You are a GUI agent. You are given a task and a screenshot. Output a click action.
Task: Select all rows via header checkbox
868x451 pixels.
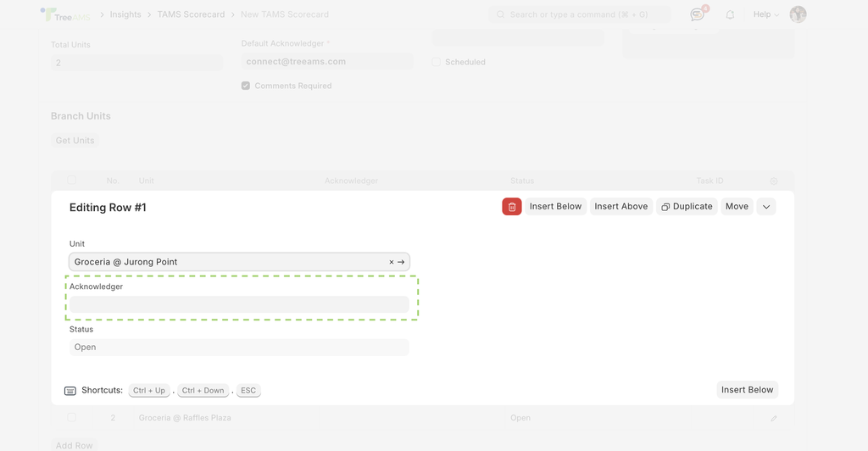click(x=72, y=180)
